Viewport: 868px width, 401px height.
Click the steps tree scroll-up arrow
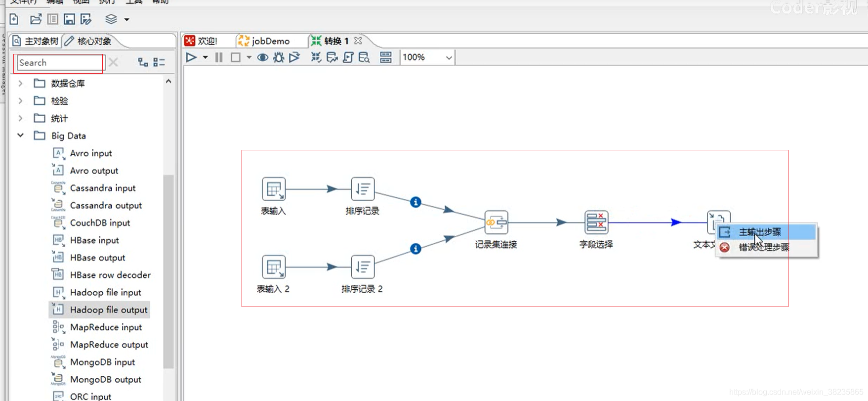click(x=168, y=81)
